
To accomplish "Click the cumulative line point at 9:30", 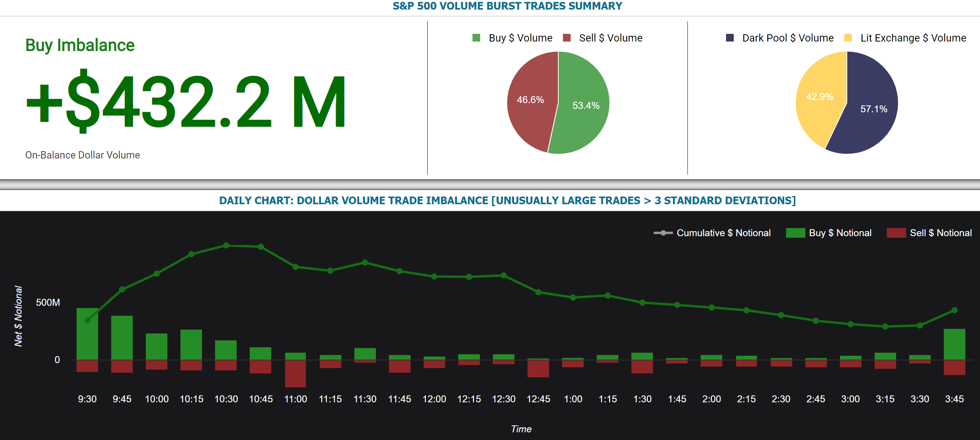I will [x=87, y=320].
